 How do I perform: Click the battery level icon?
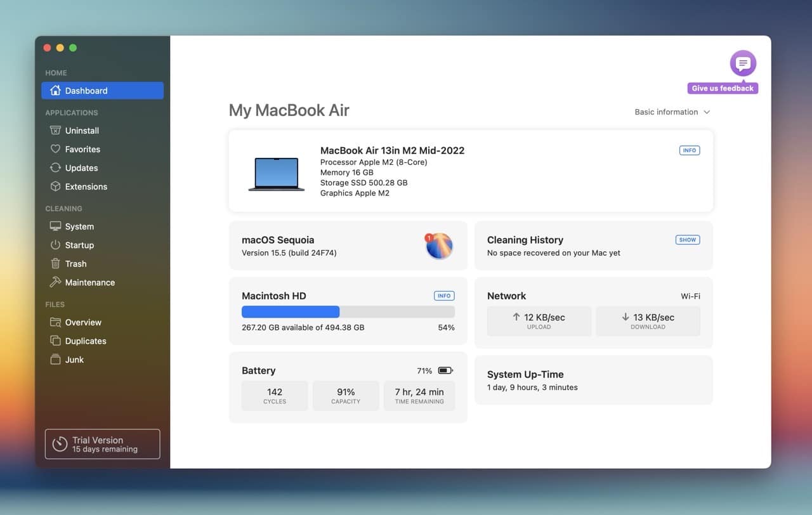coord(445,370)
